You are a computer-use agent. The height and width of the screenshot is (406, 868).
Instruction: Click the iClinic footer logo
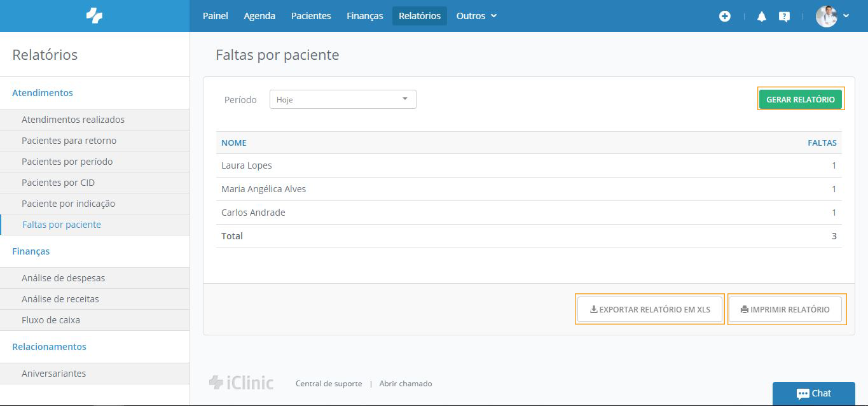(241, 382)
